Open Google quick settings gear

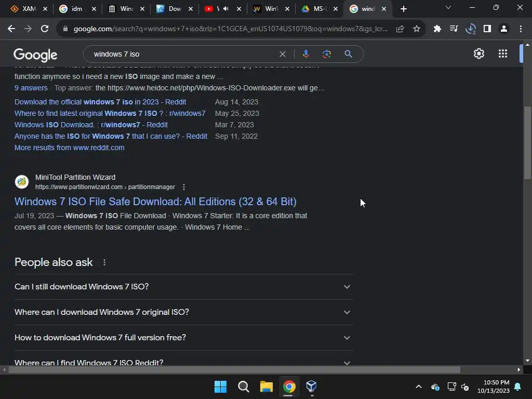tap(478, 54)
